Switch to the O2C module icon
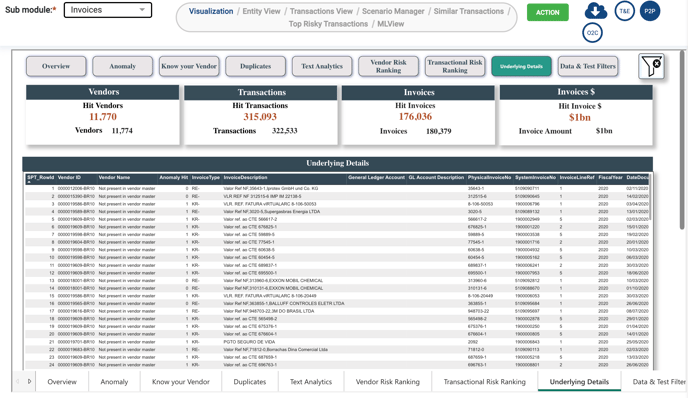The image size is (688, 398). click(x=592, y=33)
